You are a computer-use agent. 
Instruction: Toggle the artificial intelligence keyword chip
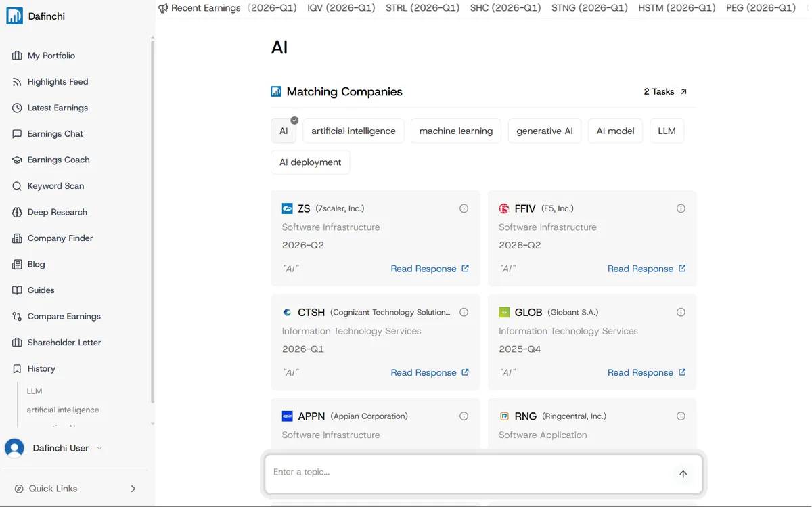353,131
